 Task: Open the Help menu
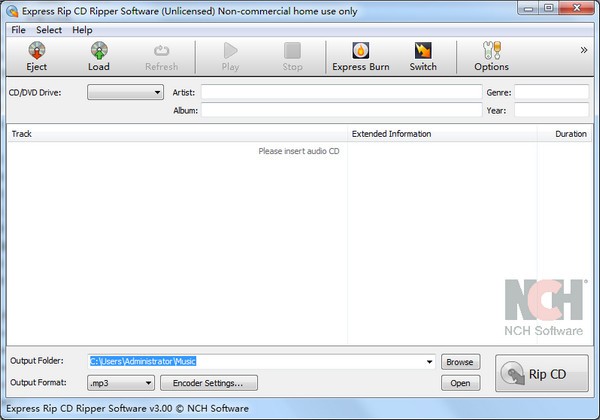[82, 30]
